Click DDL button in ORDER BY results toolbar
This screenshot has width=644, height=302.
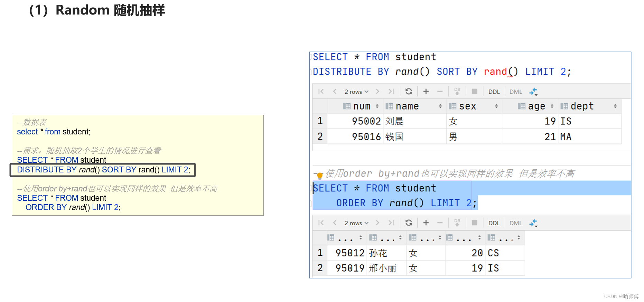[494, 223]
